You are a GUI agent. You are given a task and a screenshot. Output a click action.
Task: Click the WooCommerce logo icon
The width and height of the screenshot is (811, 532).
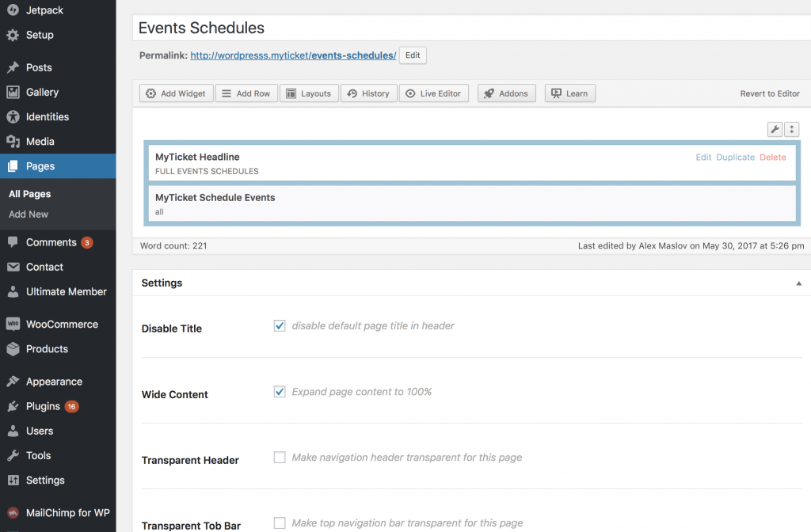pyautogui.click(x=13, y=324)
